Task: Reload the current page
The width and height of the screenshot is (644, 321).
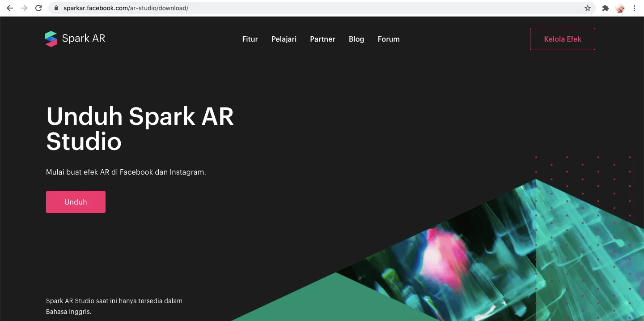Action: pos(38,8)
